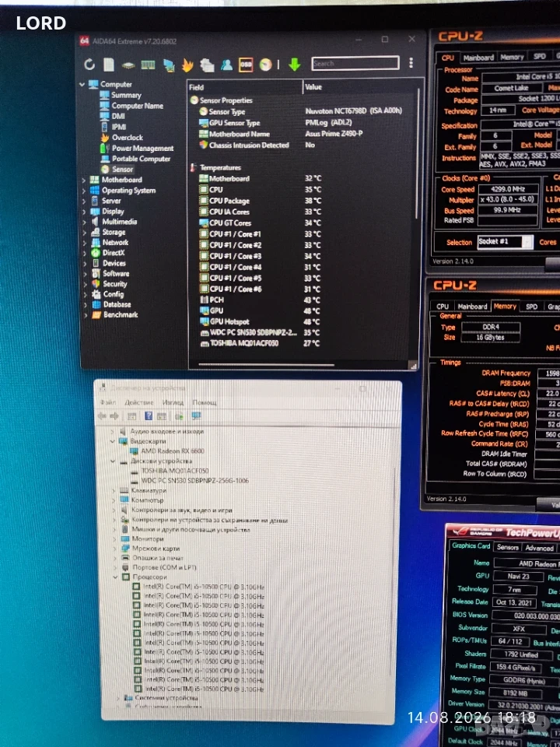Select Computer Name in the AIDA64 tree
The height and width of the screenshot is (747, 560).
pyautogui.click(x=137, y=106)
